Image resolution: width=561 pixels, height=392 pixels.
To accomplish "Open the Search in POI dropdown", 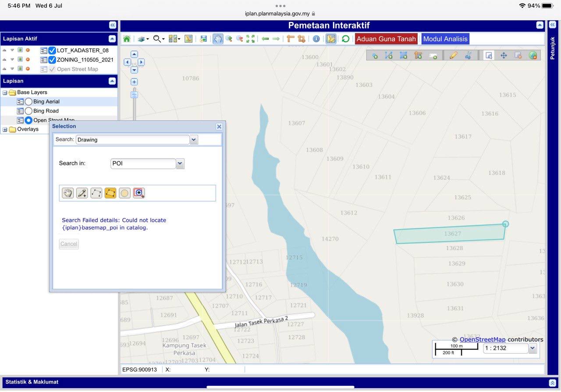I will [180, 164].
